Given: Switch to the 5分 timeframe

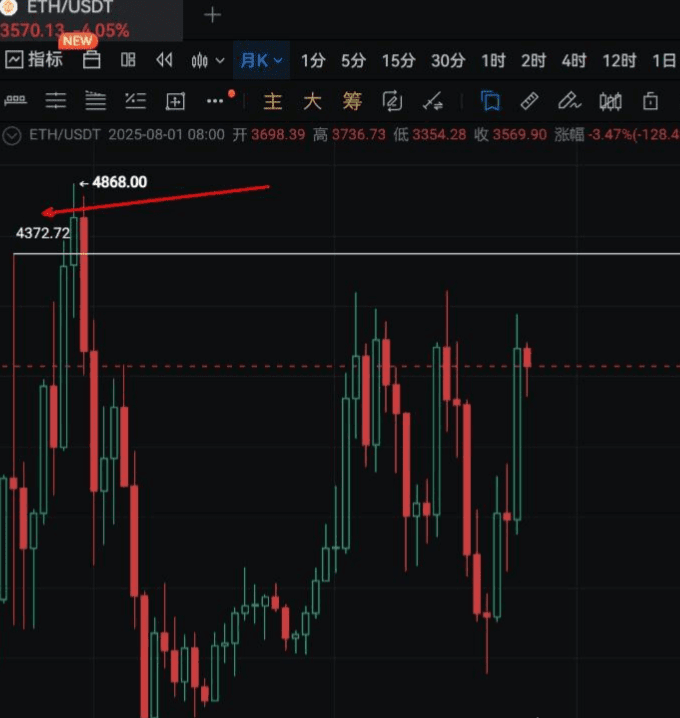Looking at the screenshot, I should (x=354, y=60).
